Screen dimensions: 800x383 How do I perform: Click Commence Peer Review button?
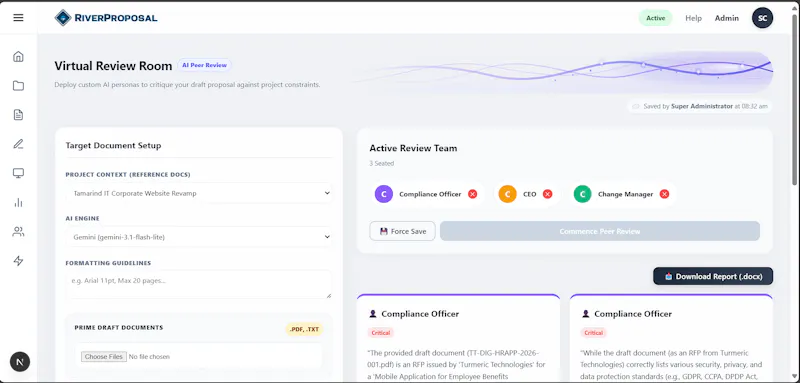600,231
